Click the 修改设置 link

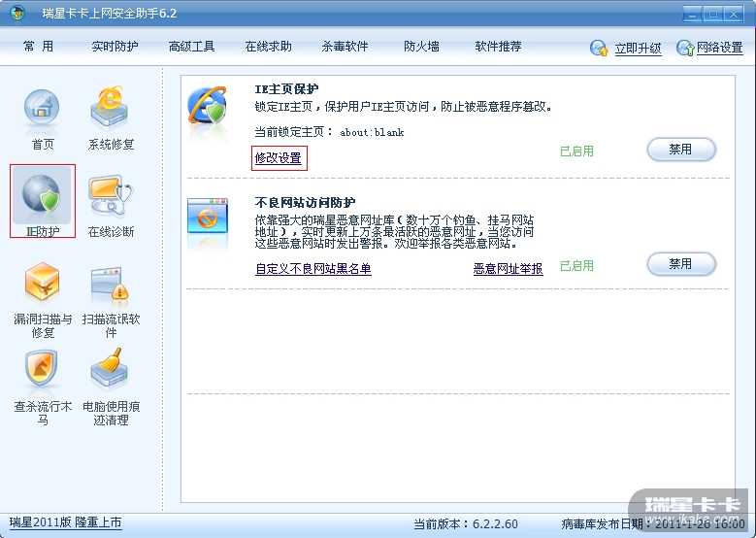coord(279,157)
